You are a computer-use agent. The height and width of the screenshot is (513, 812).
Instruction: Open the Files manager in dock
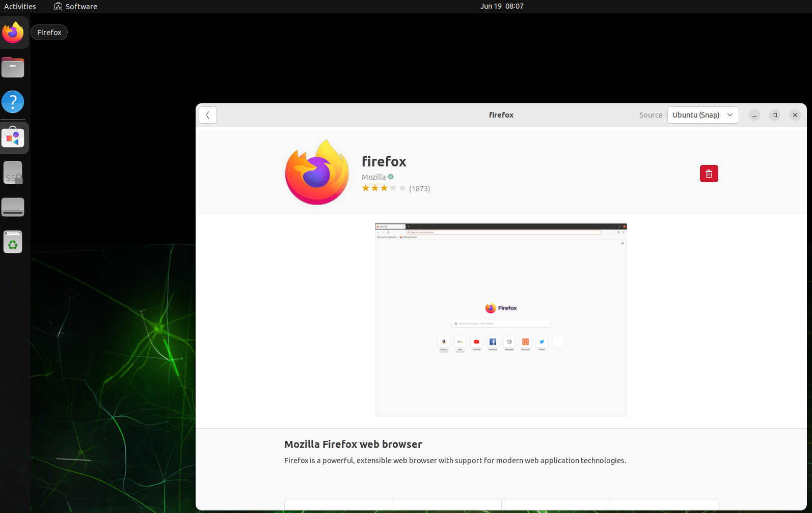tap(13, 67)
